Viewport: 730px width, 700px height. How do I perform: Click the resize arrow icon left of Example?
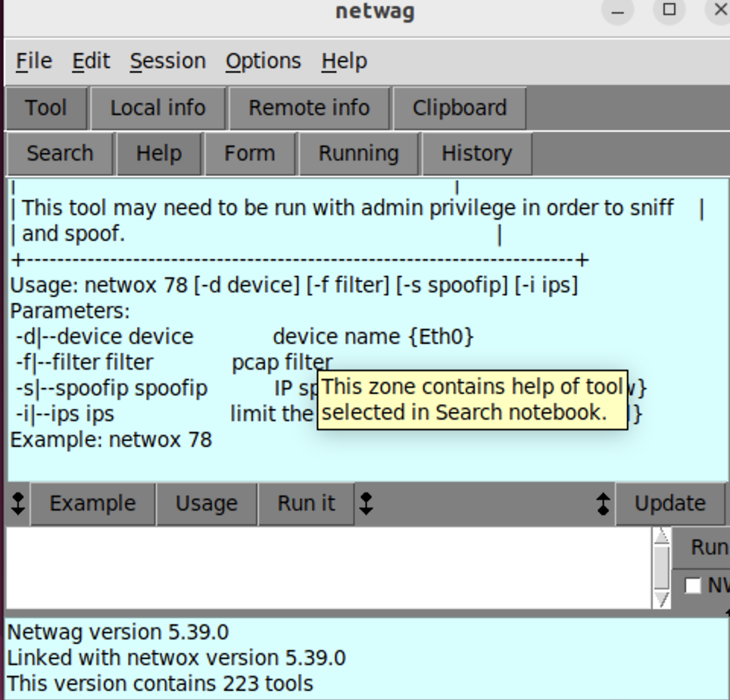17,504
